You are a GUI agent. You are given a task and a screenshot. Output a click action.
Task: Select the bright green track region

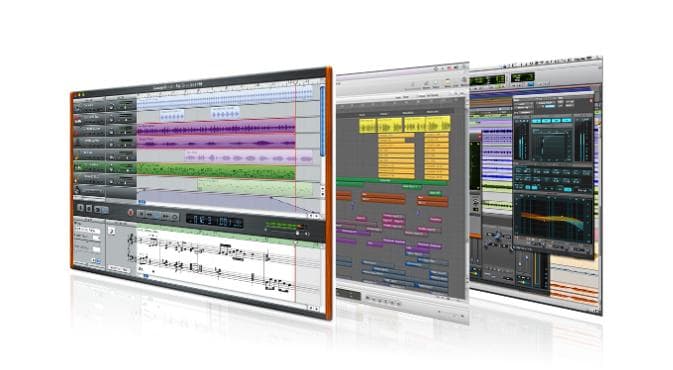pos(216,170)
